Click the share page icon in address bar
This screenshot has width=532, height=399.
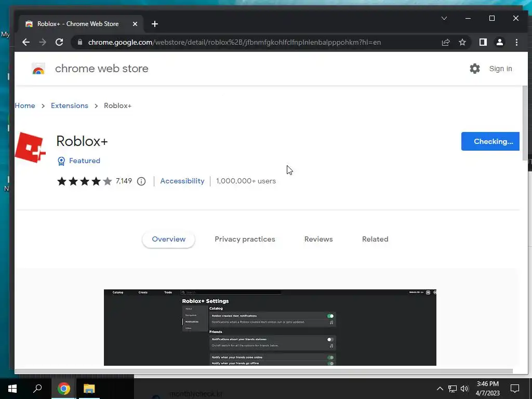[x=445, y=43]
